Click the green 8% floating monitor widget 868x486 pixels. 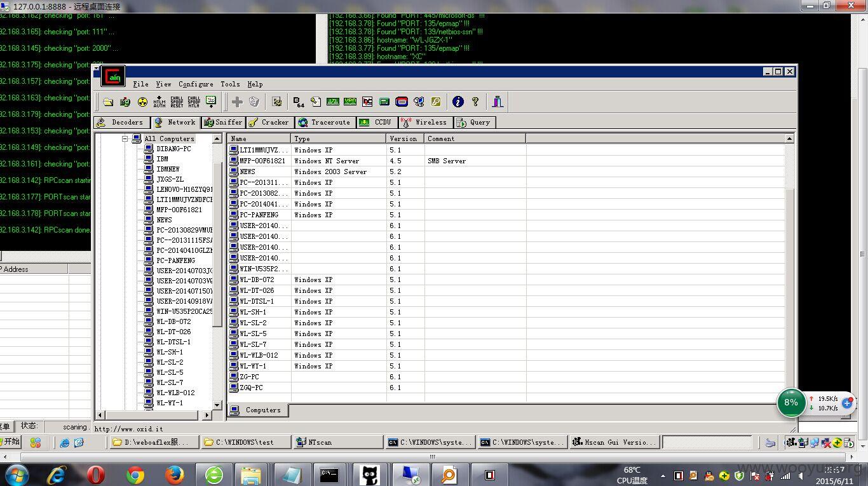click(791, 403)
